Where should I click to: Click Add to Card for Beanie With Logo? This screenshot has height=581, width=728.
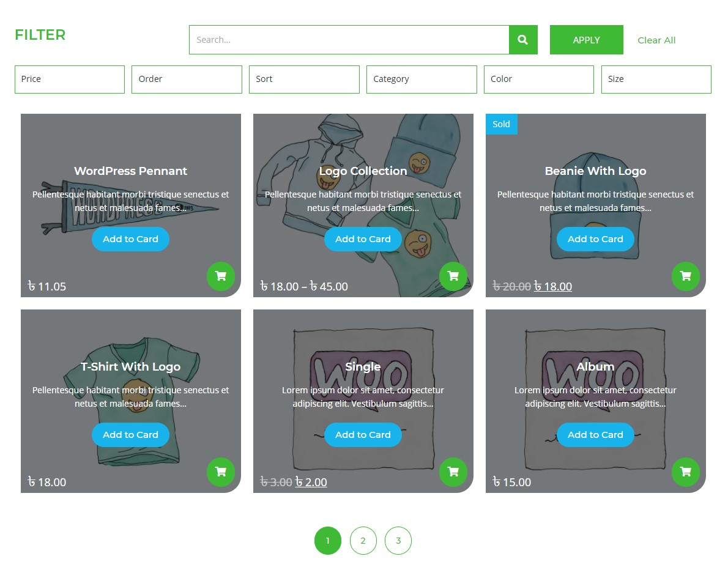(x=595, y=239)
